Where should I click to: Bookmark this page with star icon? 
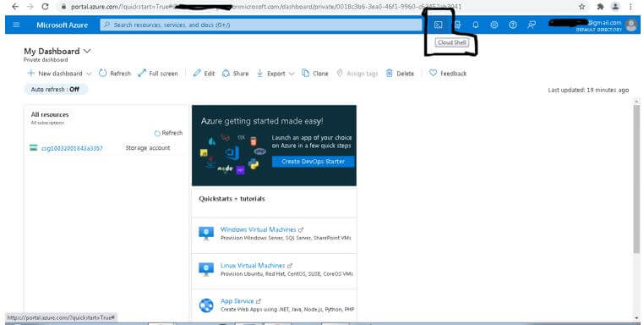[582, 7]
